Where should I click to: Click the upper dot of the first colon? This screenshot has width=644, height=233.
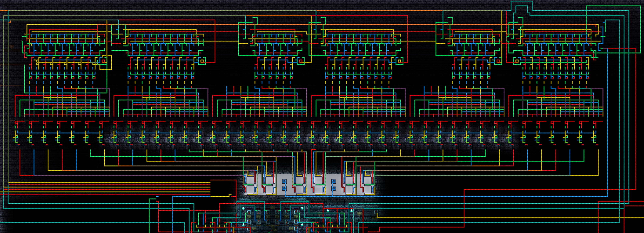[284, 181]
